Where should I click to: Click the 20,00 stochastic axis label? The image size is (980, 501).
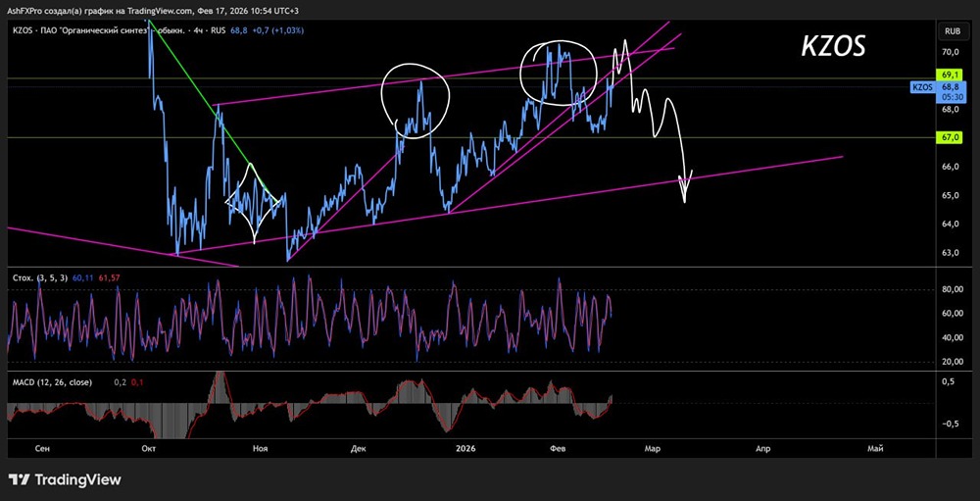[x=953, y=362]
